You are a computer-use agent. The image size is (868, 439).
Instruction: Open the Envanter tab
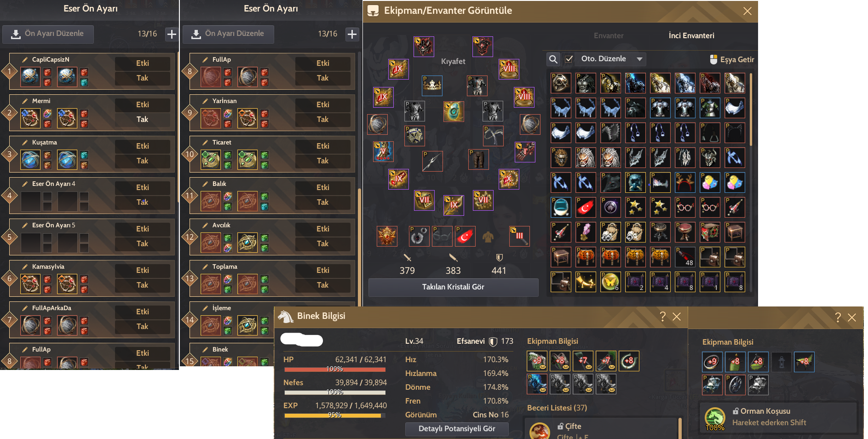(609, 35)
